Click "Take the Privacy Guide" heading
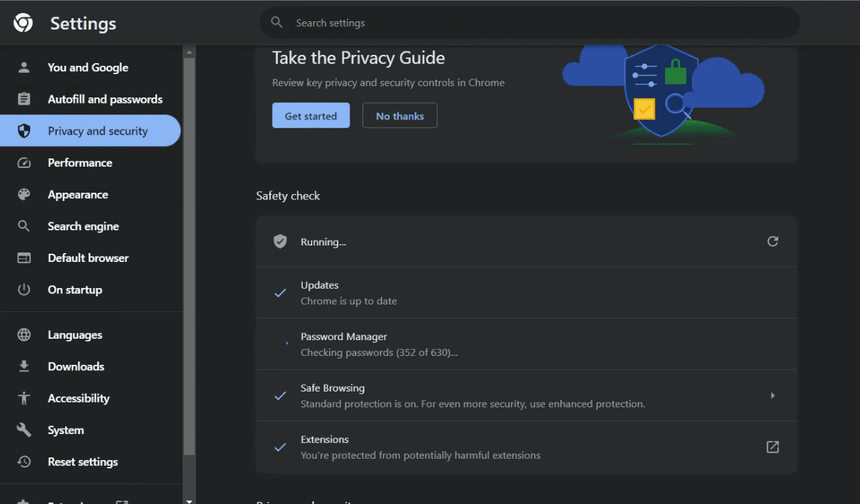This screenshot has height=504, width=860. coord(358,58)
